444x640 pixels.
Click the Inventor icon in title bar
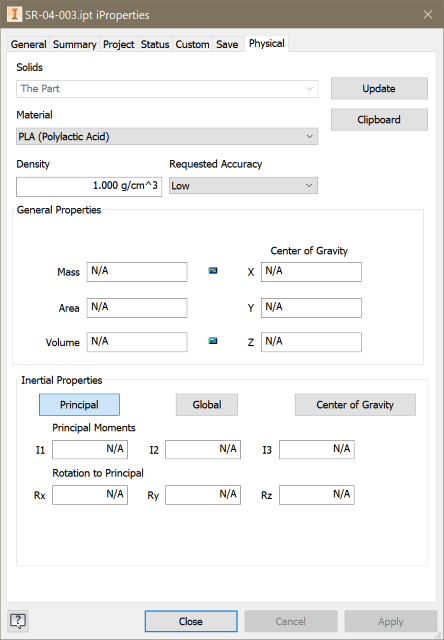[15, 15]
